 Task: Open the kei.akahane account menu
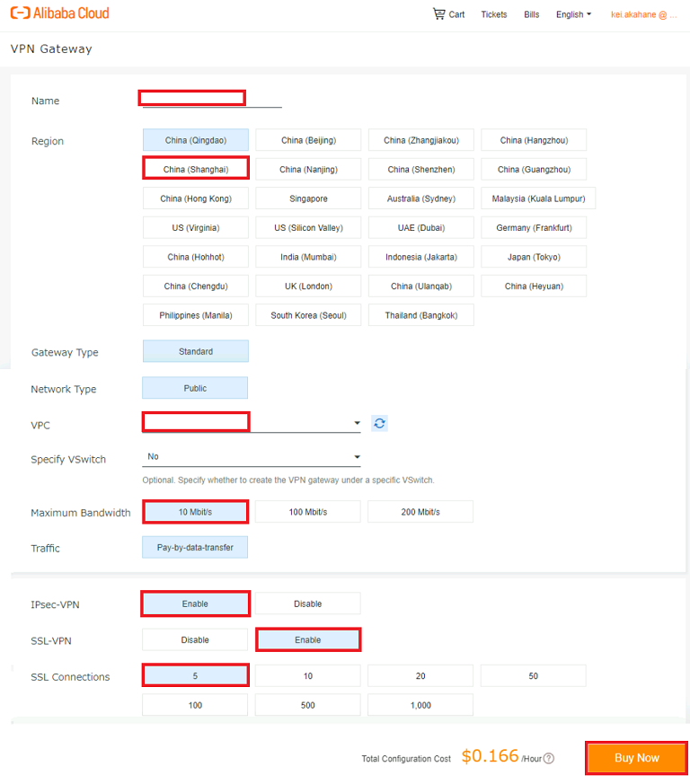point(643,14)
